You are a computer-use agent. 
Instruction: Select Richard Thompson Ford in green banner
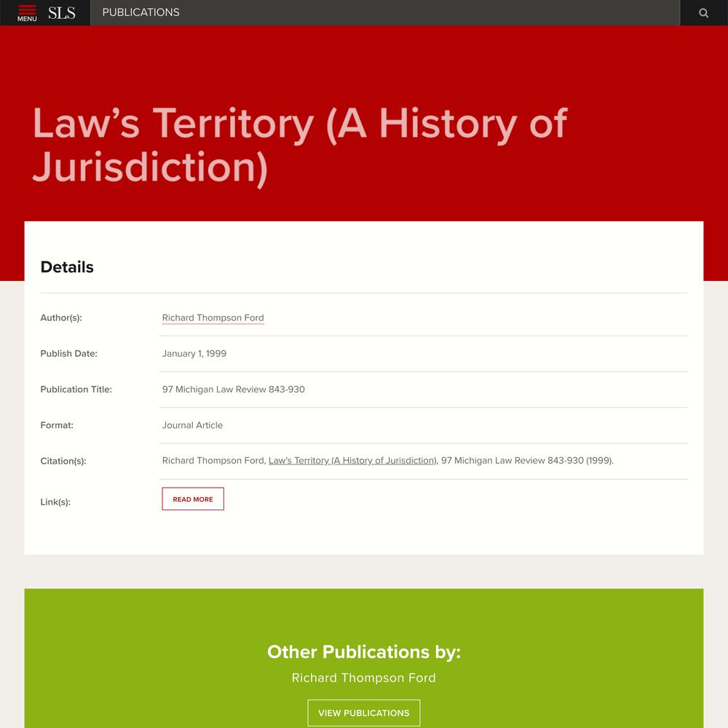(363, 678)
